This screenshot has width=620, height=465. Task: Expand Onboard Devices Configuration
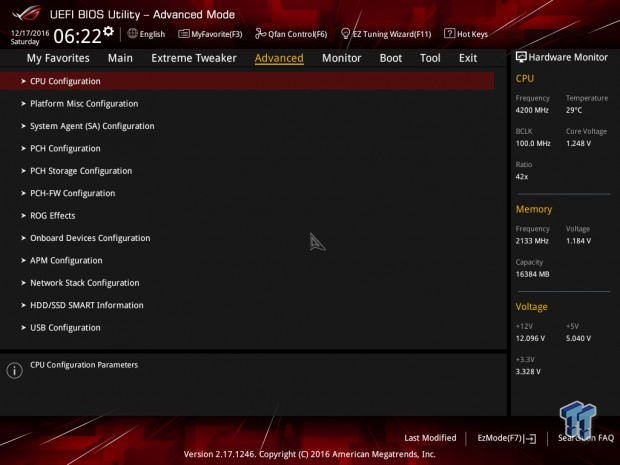(x=90, y=238)
